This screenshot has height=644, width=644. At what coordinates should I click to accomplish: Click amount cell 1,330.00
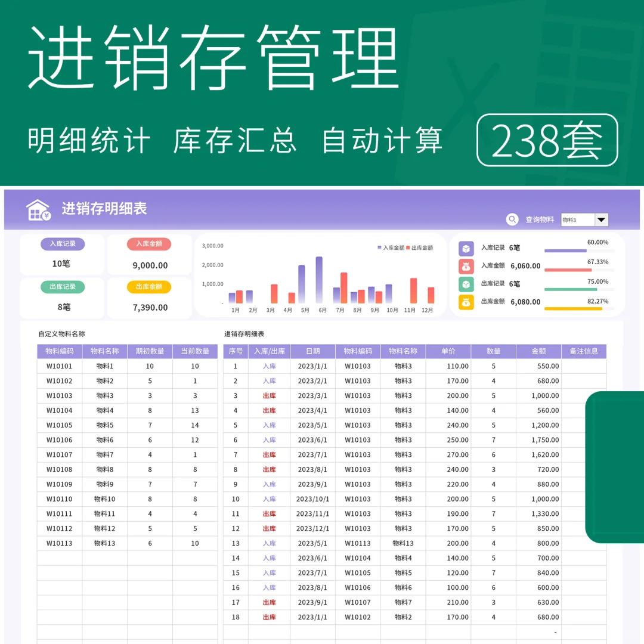(538, 514)
